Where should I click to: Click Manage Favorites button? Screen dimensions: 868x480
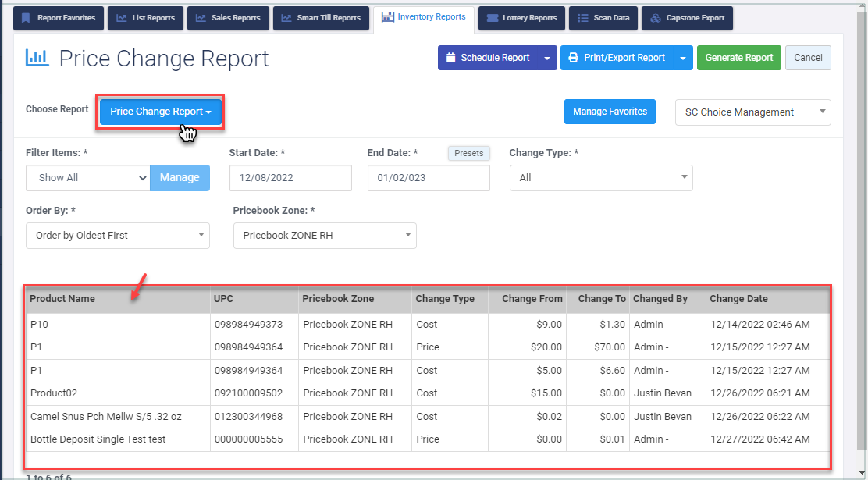coord(610,112)
